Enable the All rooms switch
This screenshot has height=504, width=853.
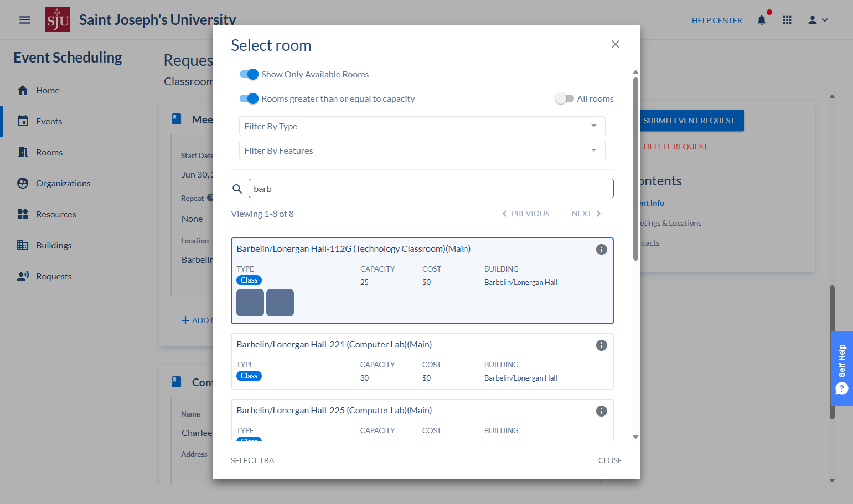pyautogui.click(x=564, y=98)
